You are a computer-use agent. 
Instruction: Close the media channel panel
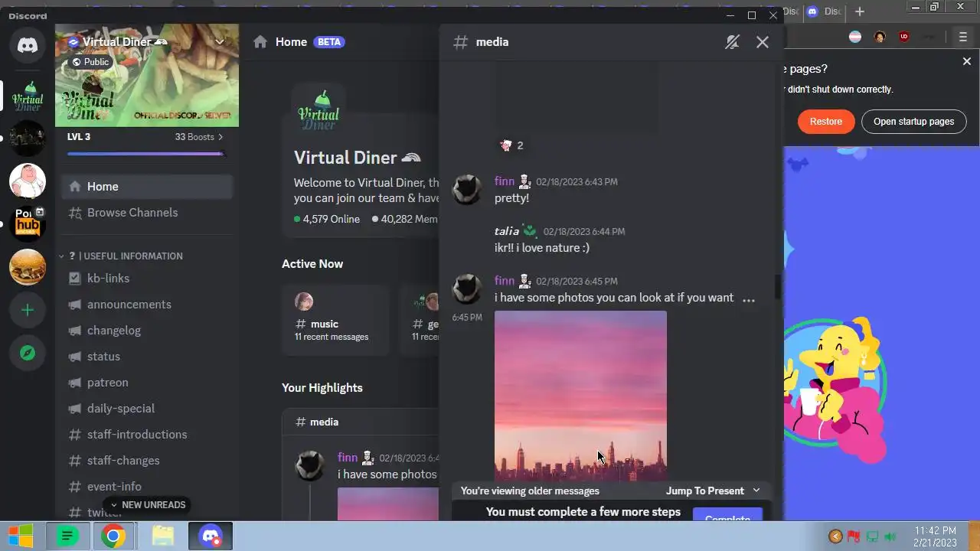(763, 42)
